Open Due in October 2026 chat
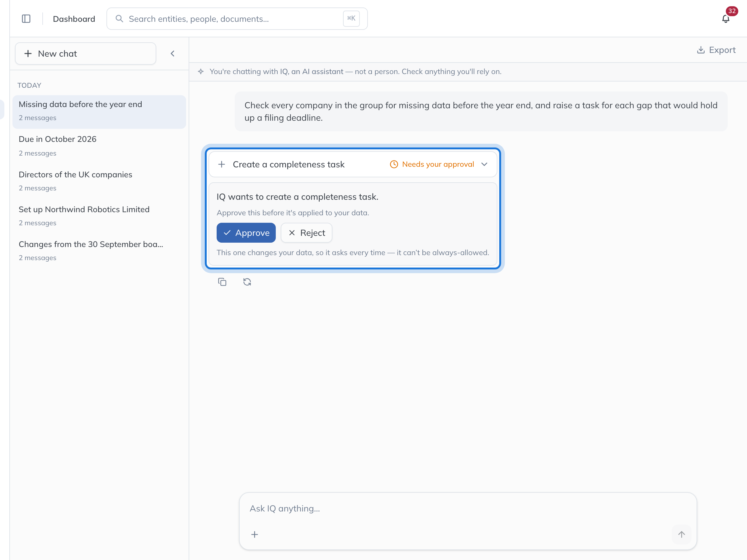 99,146
